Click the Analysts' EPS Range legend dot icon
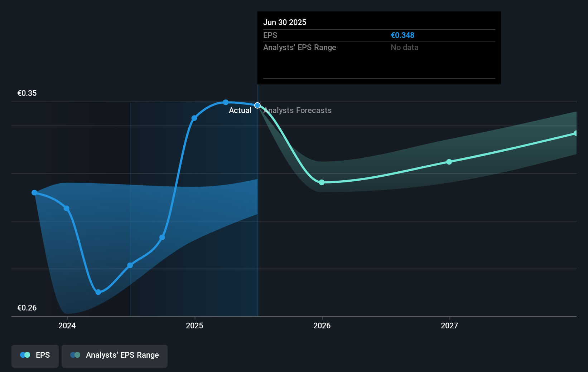The image size is (588, 372). tap(75, 355)
